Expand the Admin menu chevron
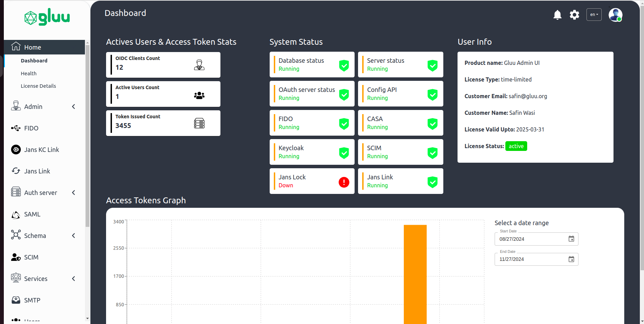This screenshot has height=324, width=644. click(x=73, y=106)
